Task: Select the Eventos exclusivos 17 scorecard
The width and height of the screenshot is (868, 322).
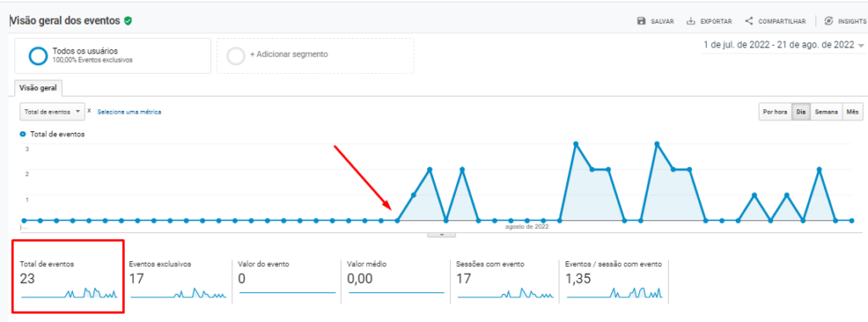Action: [x=178, y=280]
